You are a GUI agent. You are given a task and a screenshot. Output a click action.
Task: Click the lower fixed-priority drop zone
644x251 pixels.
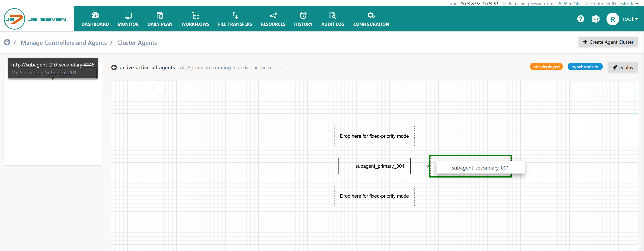(374, 196)
